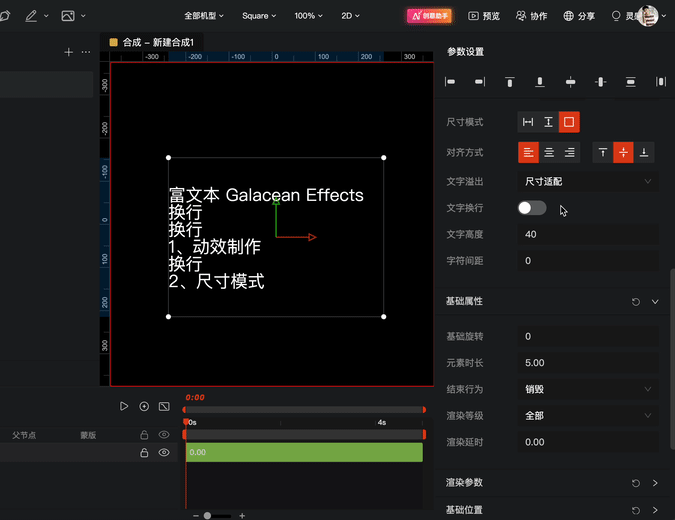Align elements to horizontal center line
The width and height of the screenshot is (675, 520).
coord(570,82)
